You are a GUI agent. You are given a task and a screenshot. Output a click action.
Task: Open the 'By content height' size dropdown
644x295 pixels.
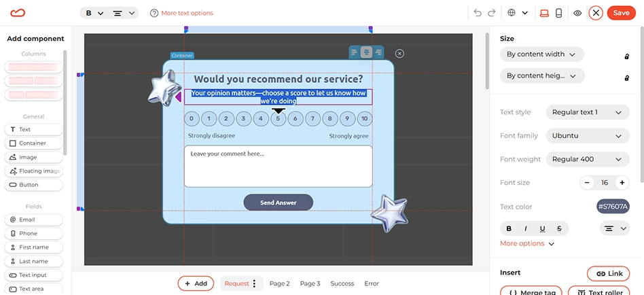(x=541, y=76)
